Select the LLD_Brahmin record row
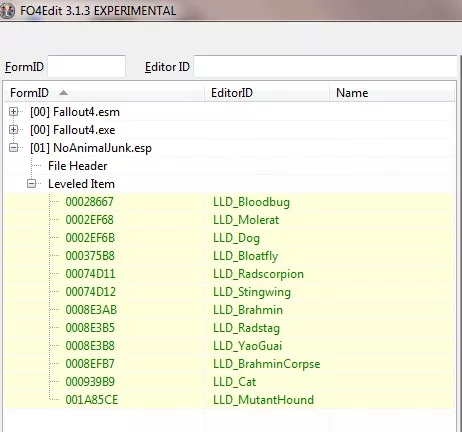462x432 pixels. 229,310
